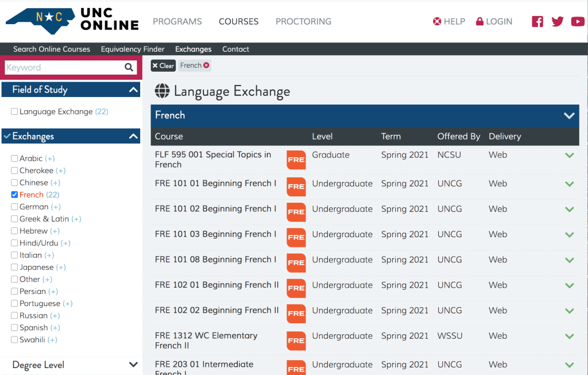Screen dimensions: 588x375
Task: Check the German checkbox
Action: pyautogui.click(x=14, y=207)
